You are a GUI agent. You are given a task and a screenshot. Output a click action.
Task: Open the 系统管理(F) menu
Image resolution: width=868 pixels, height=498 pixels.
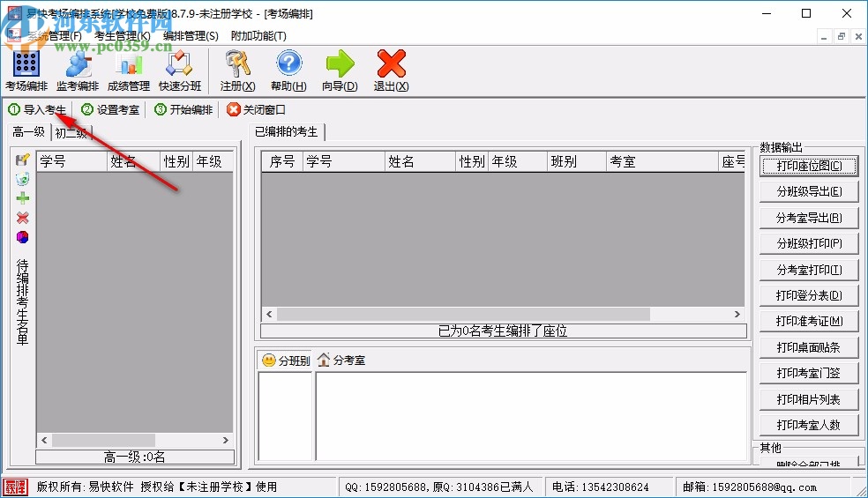click(x=55, y=36)
